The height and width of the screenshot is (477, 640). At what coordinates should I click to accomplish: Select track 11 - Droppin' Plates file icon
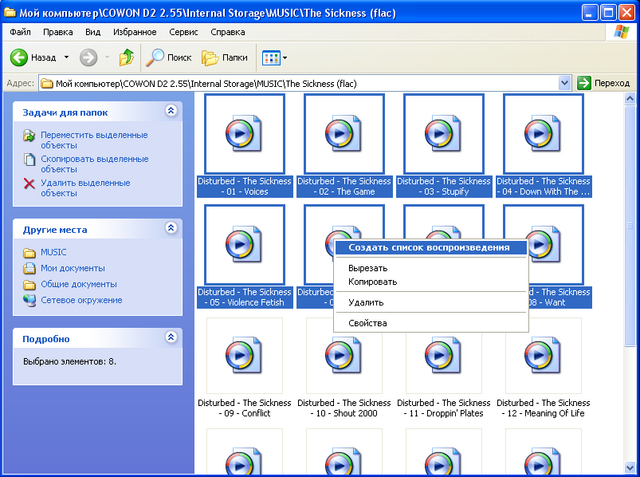click(444, 355)
